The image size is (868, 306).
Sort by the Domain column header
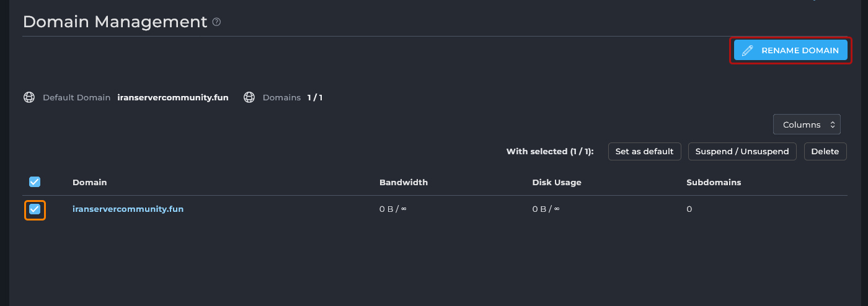point(89,182)
